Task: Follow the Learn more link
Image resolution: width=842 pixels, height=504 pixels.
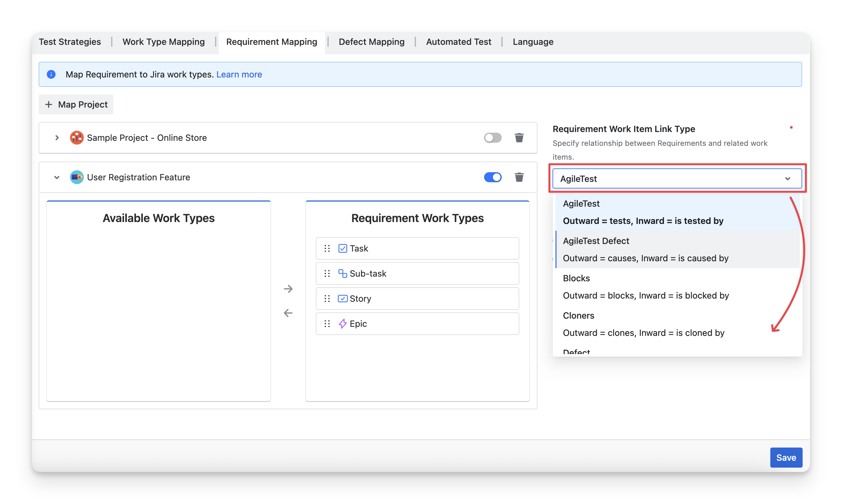Action: pyautogui.click(x=239, y=74)
